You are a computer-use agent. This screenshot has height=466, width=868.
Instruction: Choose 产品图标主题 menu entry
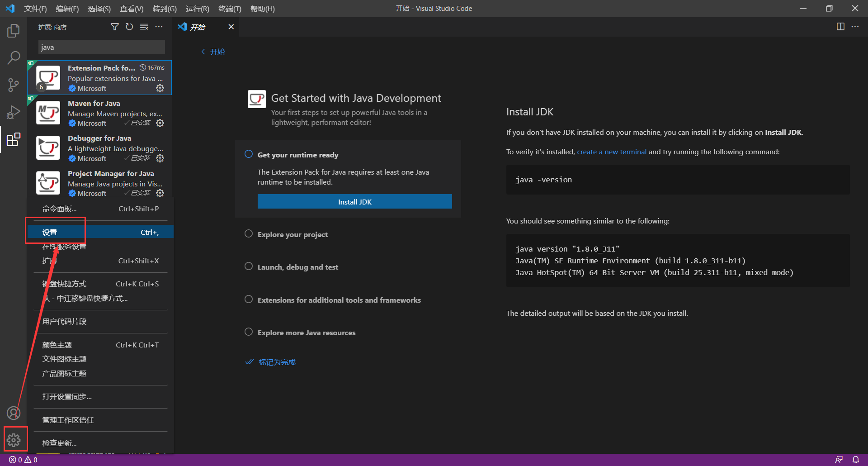100,373
